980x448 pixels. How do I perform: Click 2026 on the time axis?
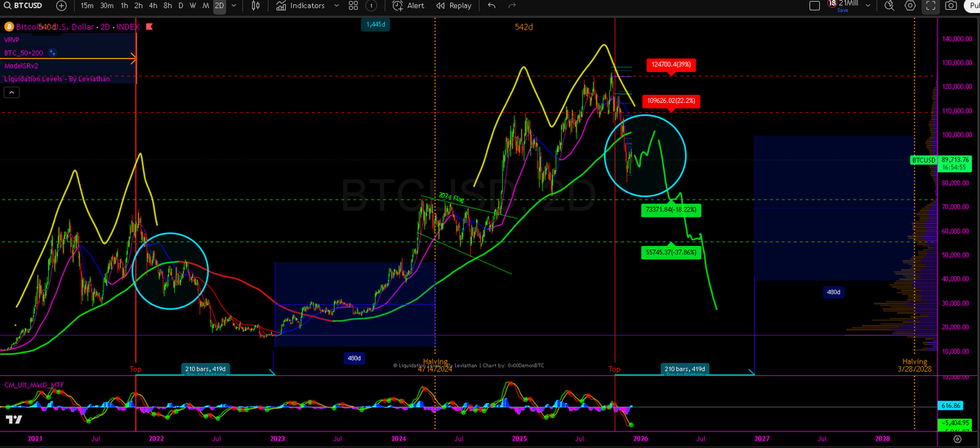(x=641, y=438)
